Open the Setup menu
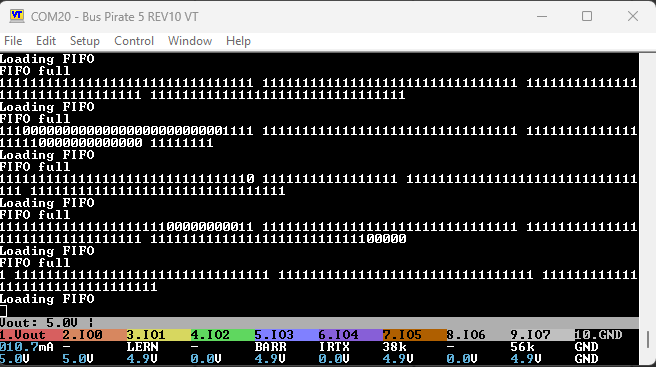Screen dimensions: 656x367 (x=85, y=41)
